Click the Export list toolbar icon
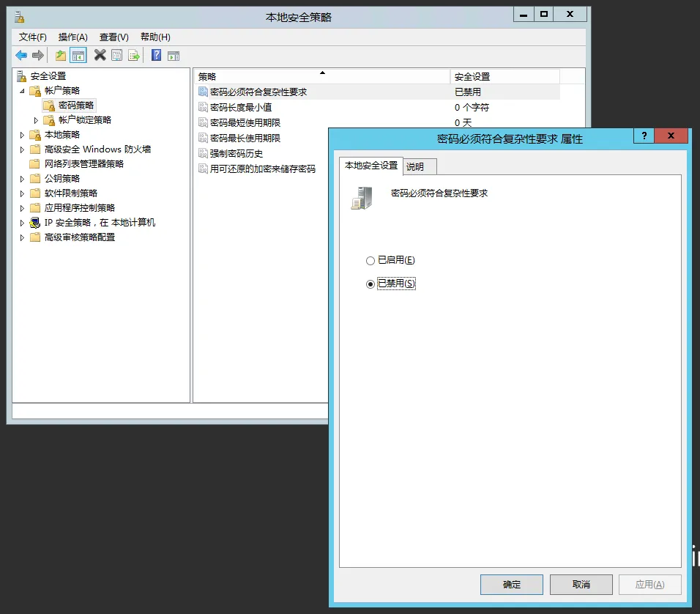The width and height of the screenshot is (700, 614). [x=134, y=56]
